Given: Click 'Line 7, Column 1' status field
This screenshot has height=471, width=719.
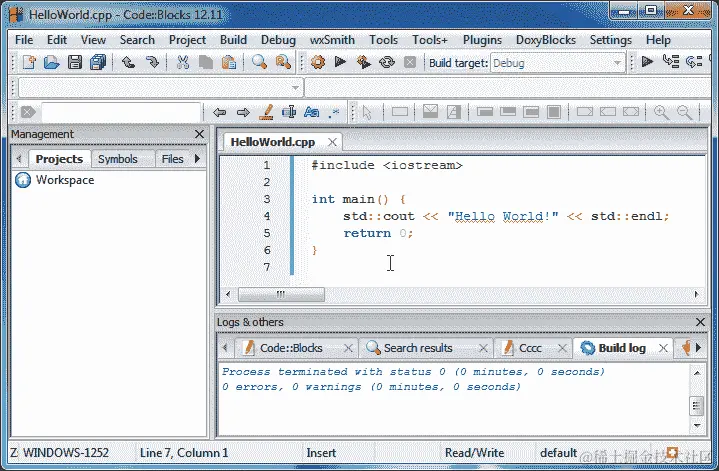Looking at the screenshot, I should pos(184,453).
